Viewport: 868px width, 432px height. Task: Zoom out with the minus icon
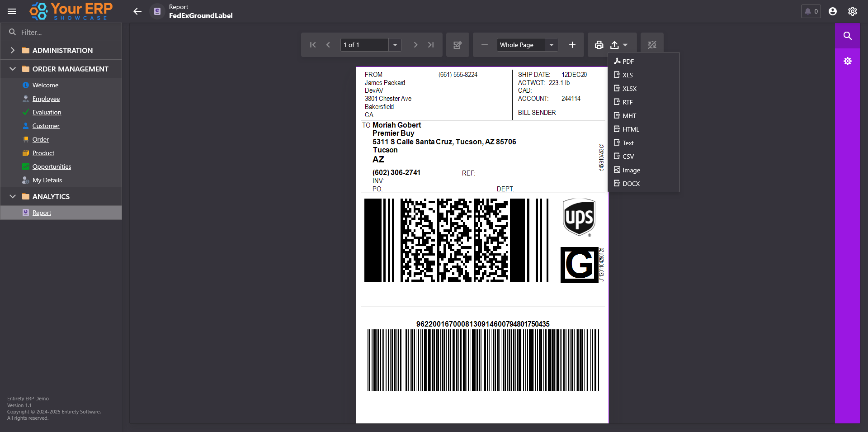point(484,45)
